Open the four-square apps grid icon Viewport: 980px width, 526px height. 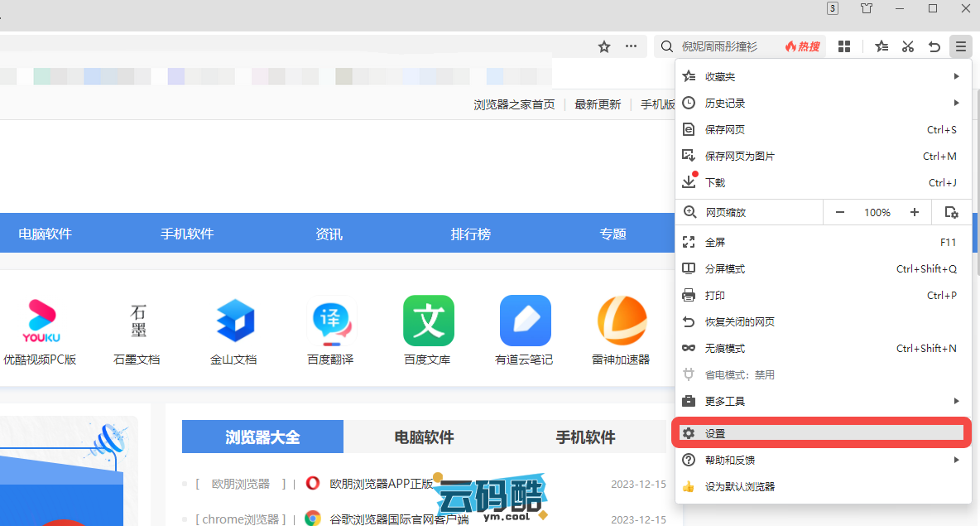pos(844,46)
